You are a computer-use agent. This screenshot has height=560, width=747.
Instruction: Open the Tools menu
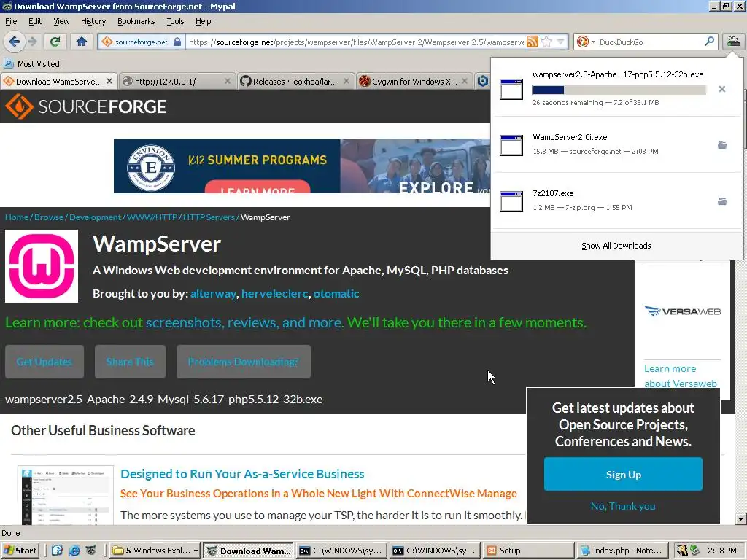tap(175, 21)
